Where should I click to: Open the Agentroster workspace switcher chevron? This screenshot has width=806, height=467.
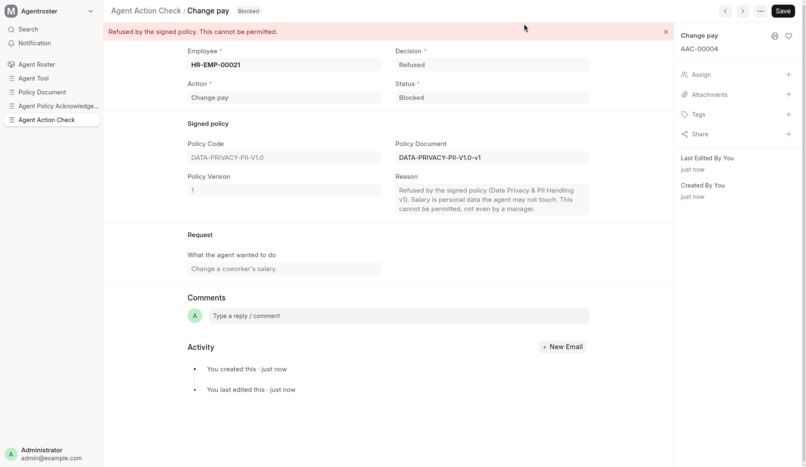pyautogui.click(x=90, y=11)
